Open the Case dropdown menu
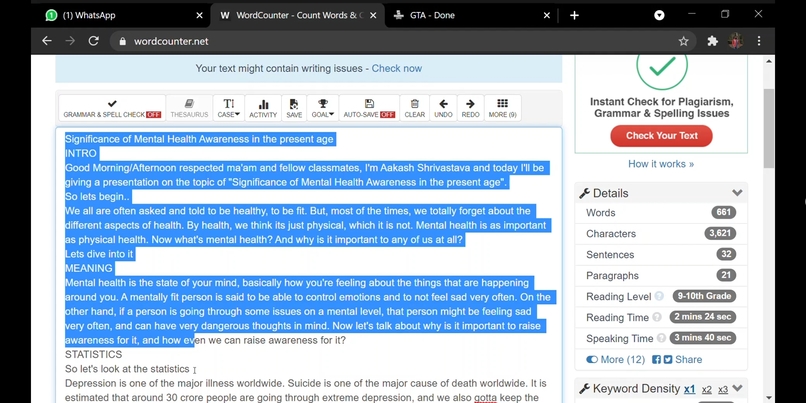 pos(229,108)
